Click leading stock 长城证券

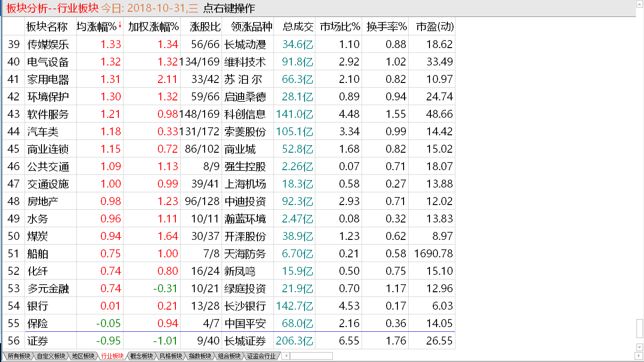pos(245,341)
